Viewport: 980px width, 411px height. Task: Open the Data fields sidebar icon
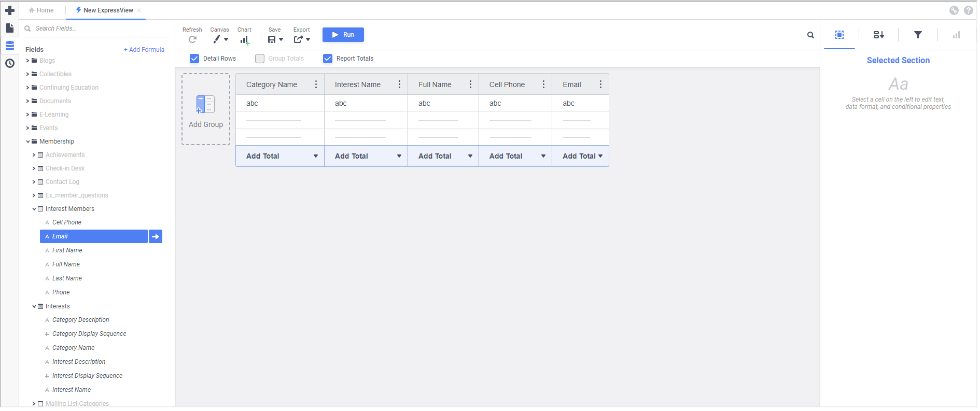[x=10, y=46]
